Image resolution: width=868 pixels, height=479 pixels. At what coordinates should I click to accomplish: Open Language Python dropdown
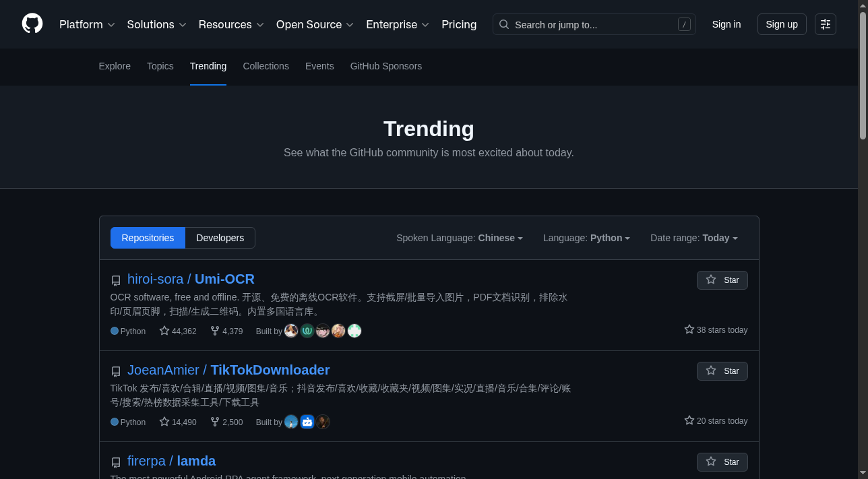(x=586, y=238)
